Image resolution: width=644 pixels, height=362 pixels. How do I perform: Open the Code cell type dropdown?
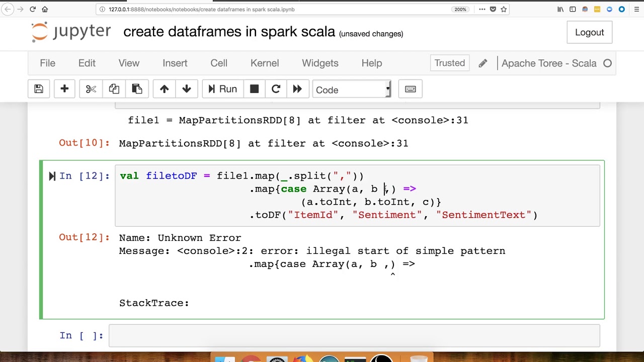tap(352, 89)
